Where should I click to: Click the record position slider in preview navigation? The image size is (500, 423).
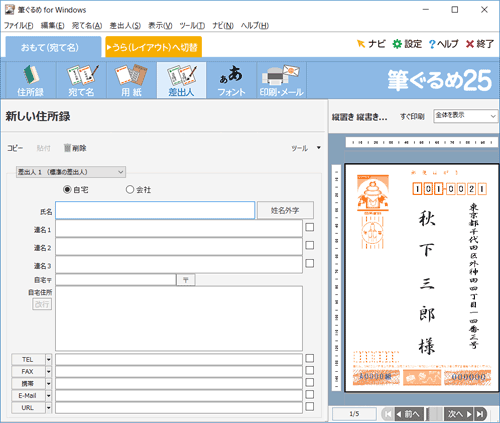pyautogui.click(x=434, y=414)
